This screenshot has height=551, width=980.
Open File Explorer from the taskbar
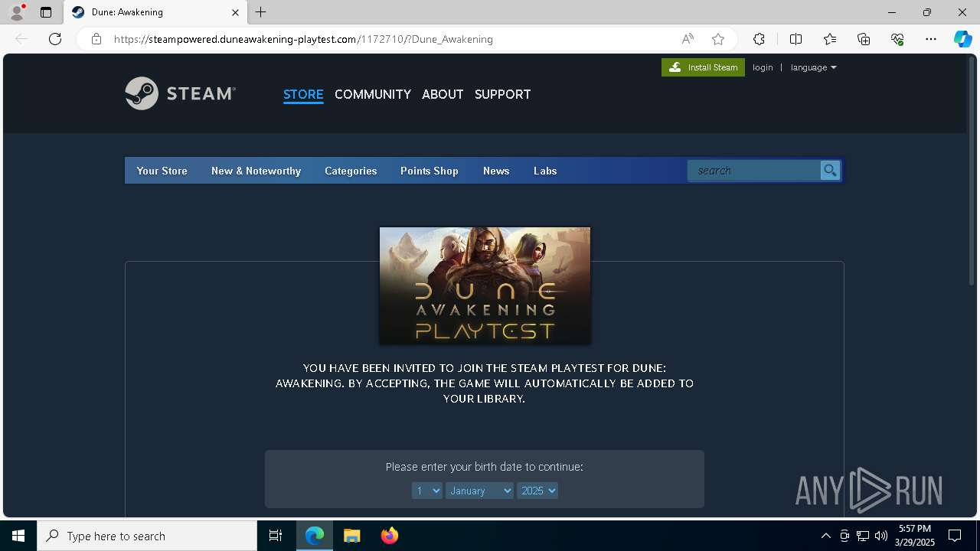pyautogui.click(x=351, y=536)
